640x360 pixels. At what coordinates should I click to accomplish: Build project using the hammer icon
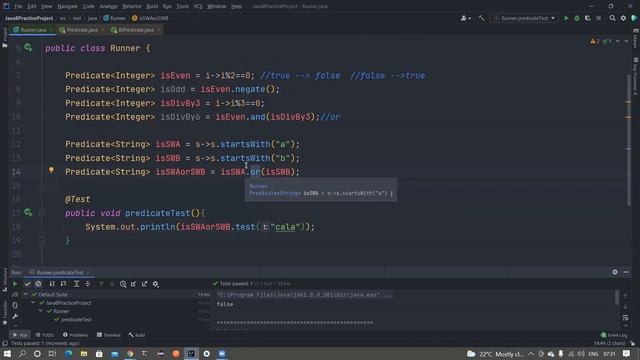click(482, 18)
